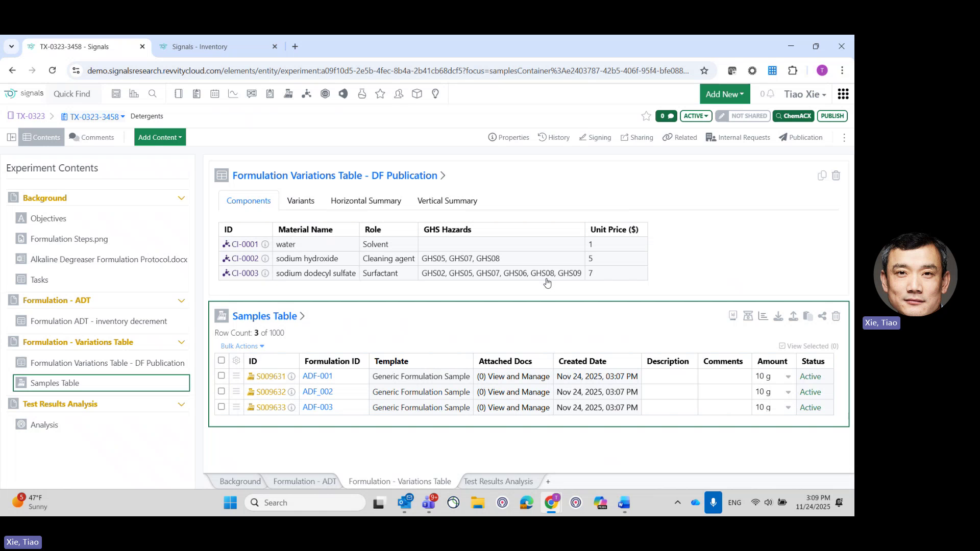Click the favorites star icon in the toolbar
The width and height of the screenshot is (980, 551).
coord(380,93)
